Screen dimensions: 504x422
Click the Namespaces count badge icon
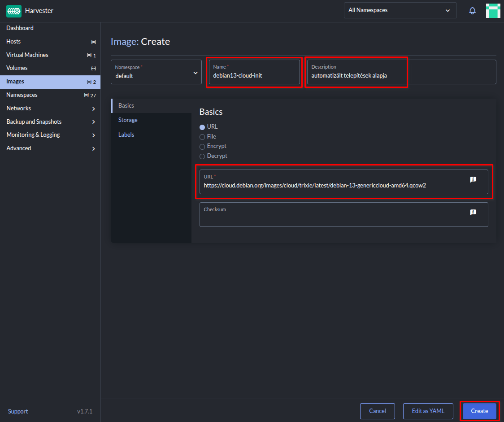click(x=87, y=95)
